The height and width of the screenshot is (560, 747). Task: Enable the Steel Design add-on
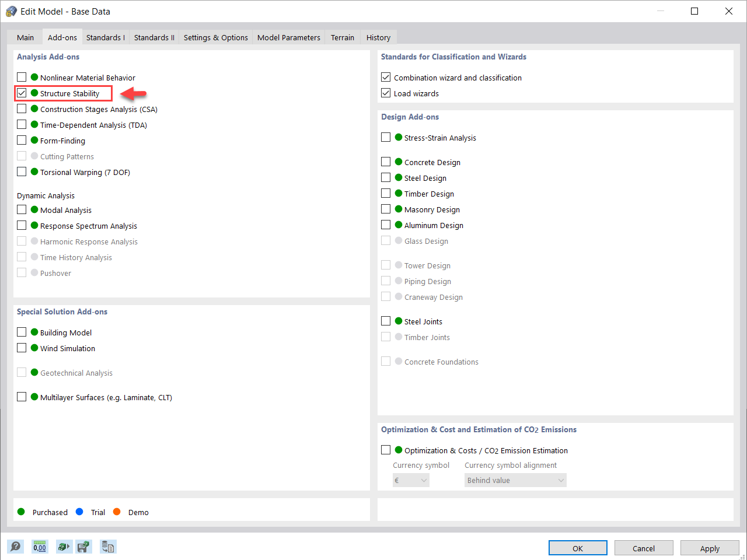click(386, 177)
